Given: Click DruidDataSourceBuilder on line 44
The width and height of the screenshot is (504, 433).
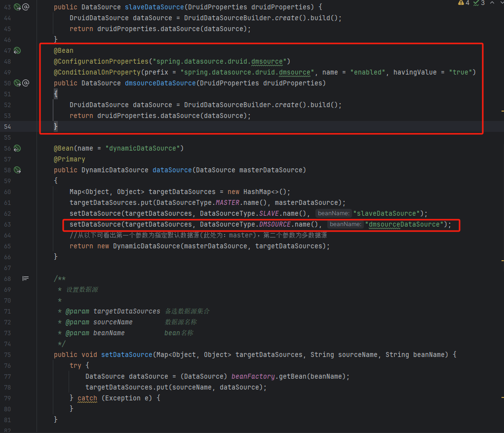Looking at the screenshot, I should pyautogui.click(x=227, y=18).
